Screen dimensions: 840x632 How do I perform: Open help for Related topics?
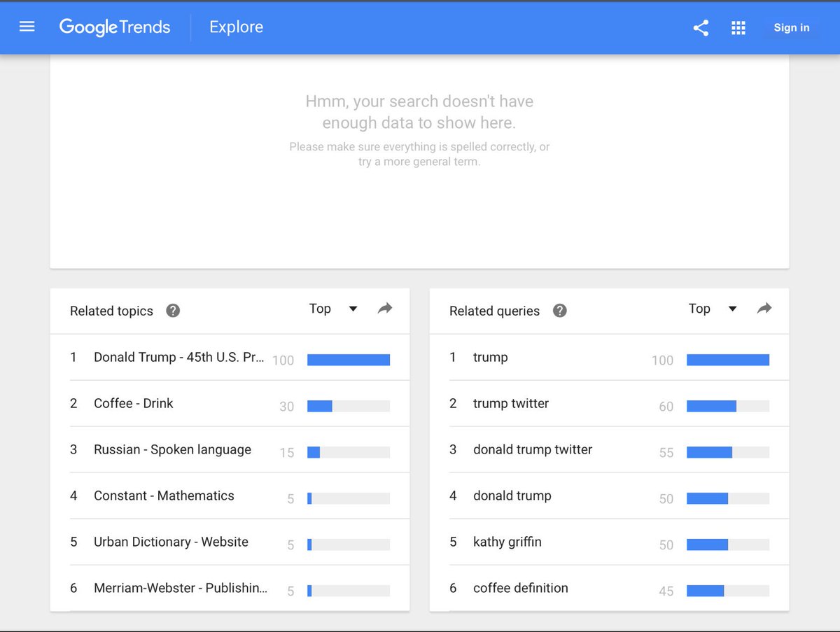[173, 311]
